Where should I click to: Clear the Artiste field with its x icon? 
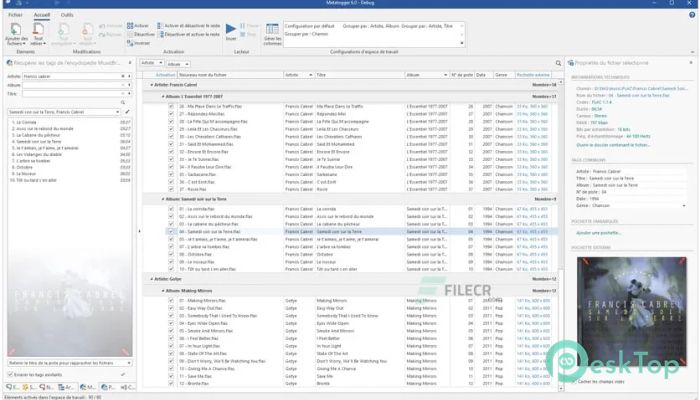tap(123, 76)
